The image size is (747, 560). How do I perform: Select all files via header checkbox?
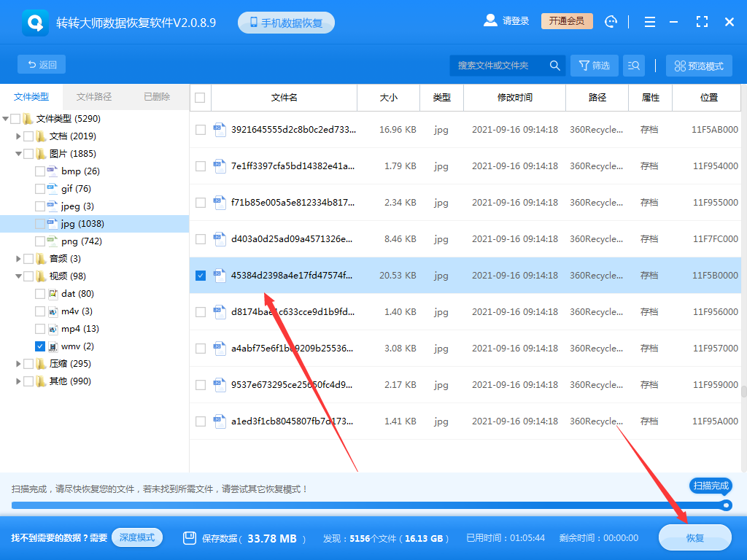tap(200, 98)
